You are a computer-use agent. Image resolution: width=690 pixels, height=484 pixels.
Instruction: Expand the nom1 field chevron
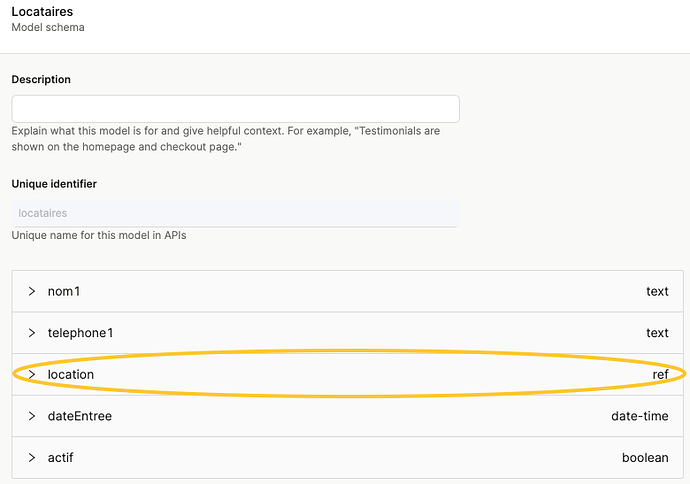32,292
